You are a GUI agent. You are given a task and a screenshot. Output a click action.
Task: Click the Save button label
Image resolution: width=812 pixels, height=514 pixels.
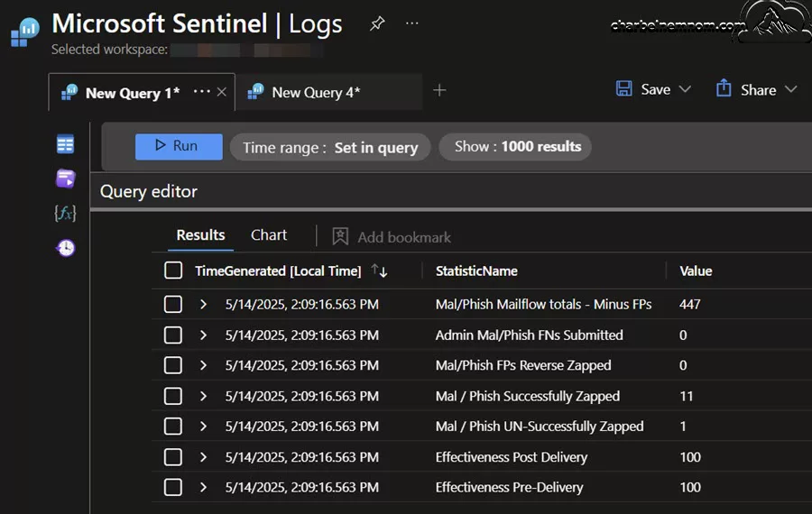656,89
